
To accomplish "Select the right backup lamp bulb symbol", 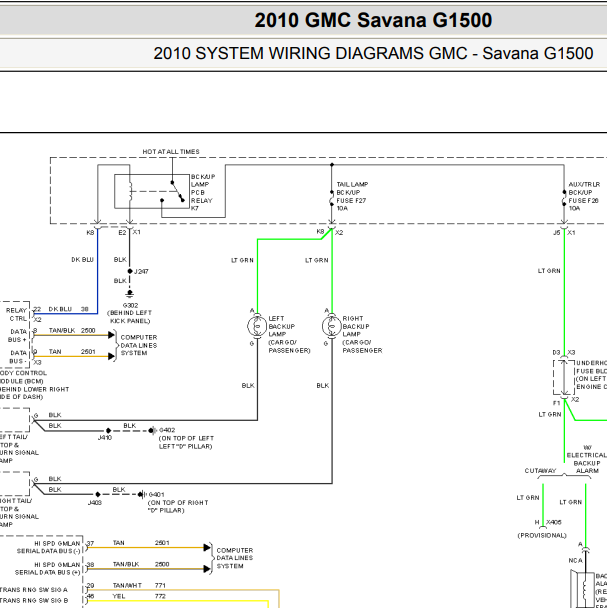I will (332, 326).
